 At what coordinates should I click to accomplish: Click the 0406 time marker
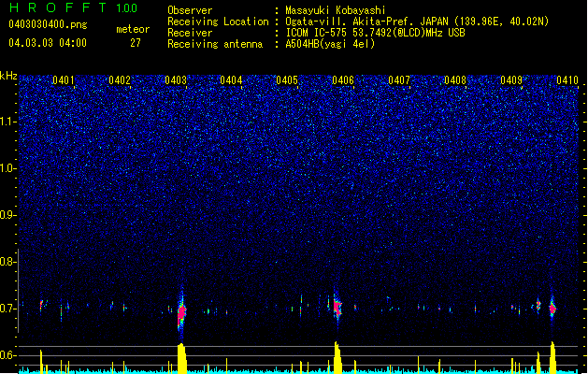343,79
